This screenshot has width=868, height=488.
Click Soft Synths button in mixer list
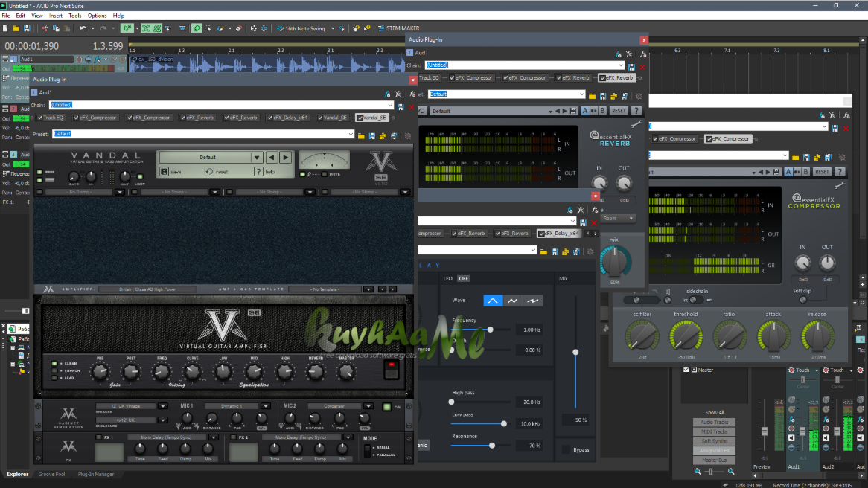pos(714,441)
